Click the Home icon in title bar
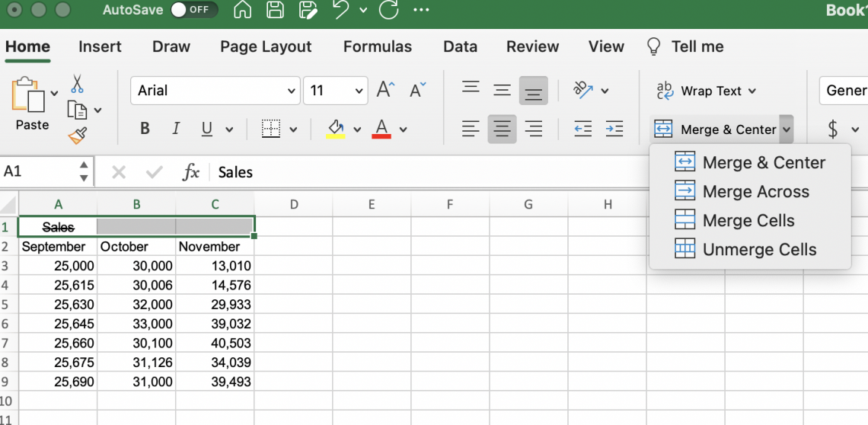The width and height of the screenshot is (868, 425). [x=242, y=11]
